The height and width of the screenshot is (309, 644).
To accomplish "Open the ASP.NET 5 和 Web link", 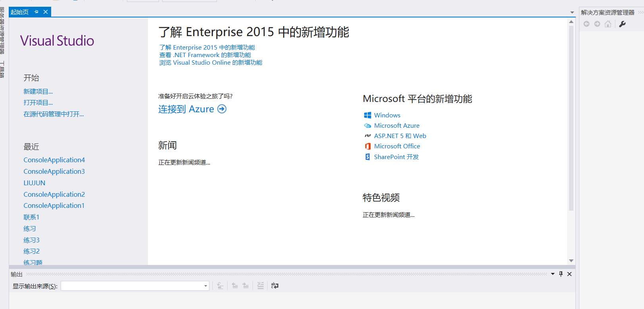I will [x=400, y=136].
